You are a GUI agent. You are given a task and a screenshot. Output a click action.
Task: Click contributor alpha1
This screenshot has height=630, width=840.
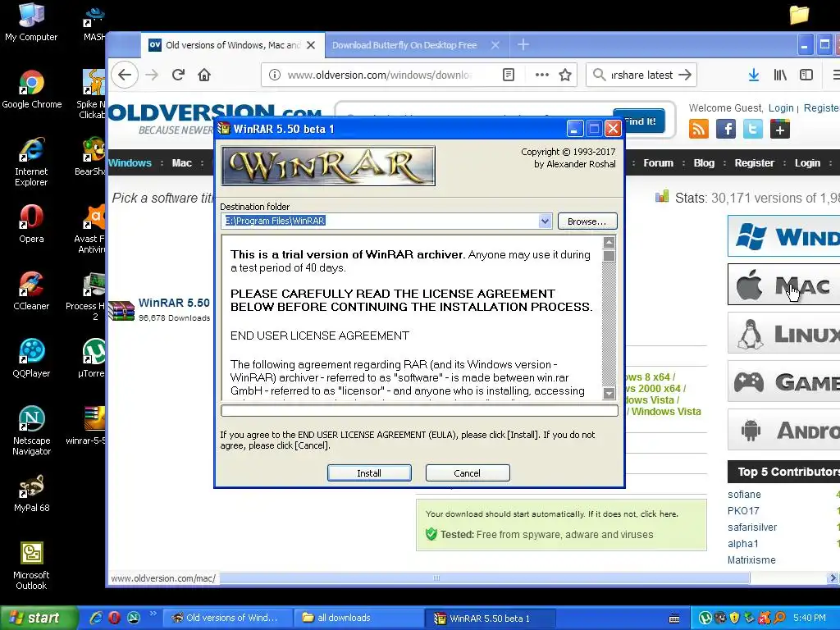tap(743, 543)
